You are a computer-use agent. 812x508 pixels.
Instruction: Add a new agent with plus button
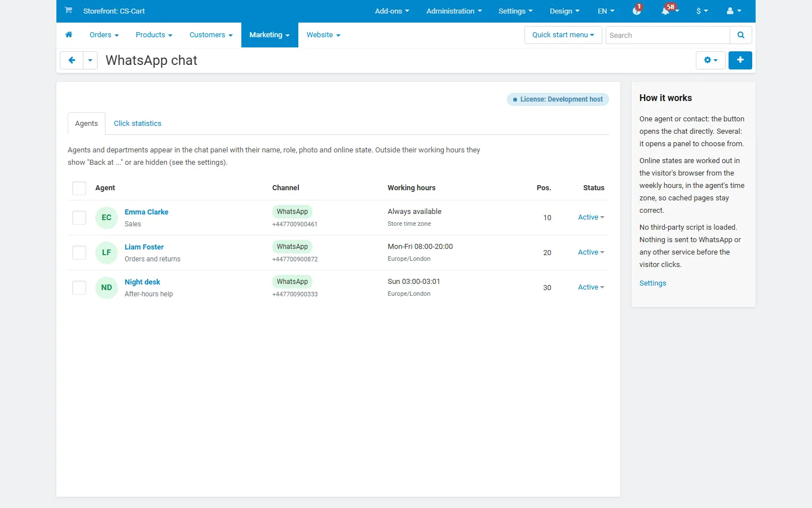tap(740, 60)
